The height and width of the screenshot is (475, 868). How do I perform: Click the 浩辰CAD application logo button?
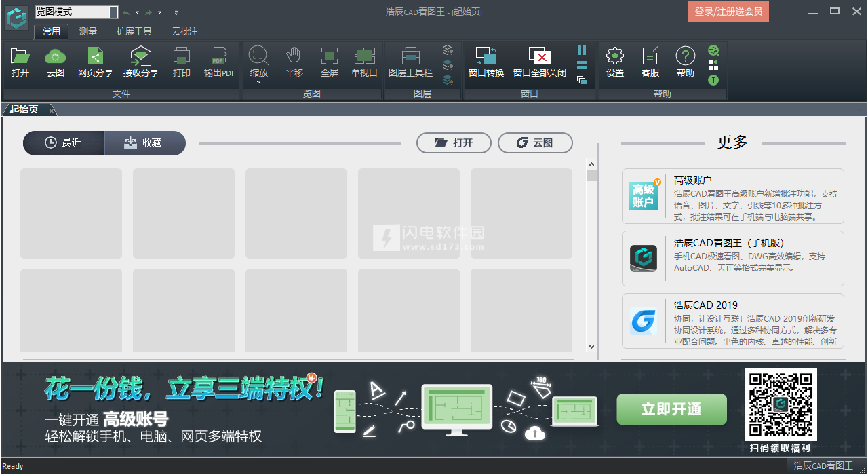tap(16, 17)
